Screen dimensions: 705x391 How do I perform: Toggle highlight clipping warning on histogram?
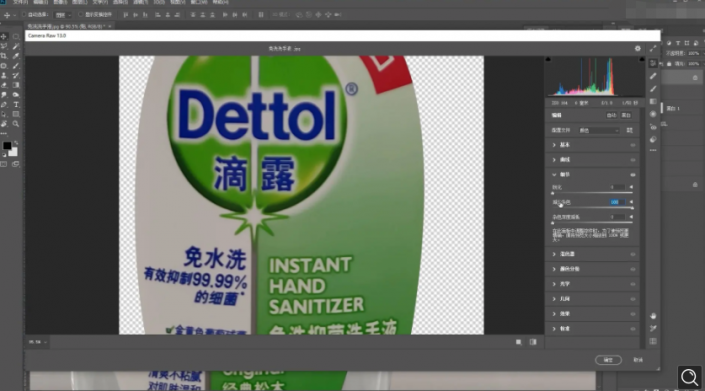tap(642, 59)
